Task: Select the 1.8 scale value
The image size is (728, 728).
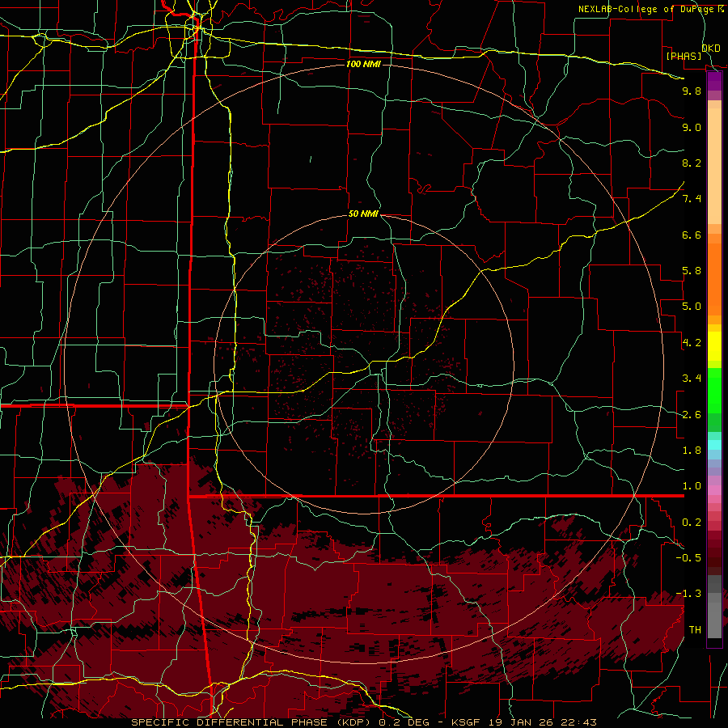Action: coord(692,451)
